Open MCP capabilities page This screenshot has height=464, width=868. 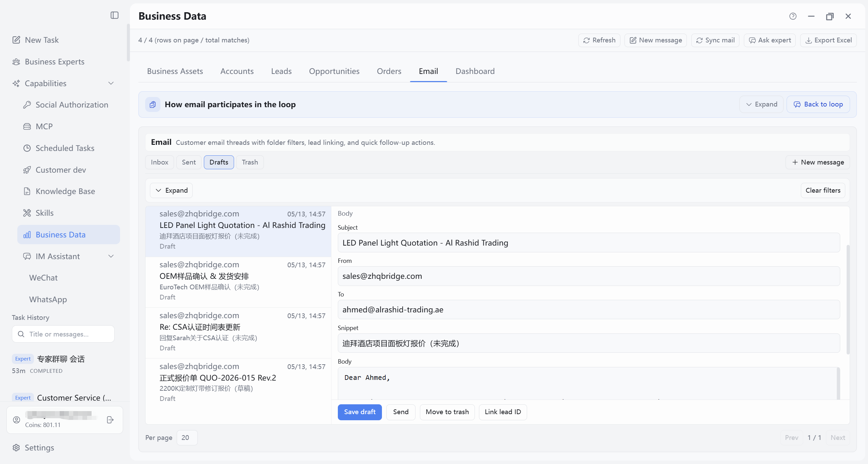coord(38,127)
